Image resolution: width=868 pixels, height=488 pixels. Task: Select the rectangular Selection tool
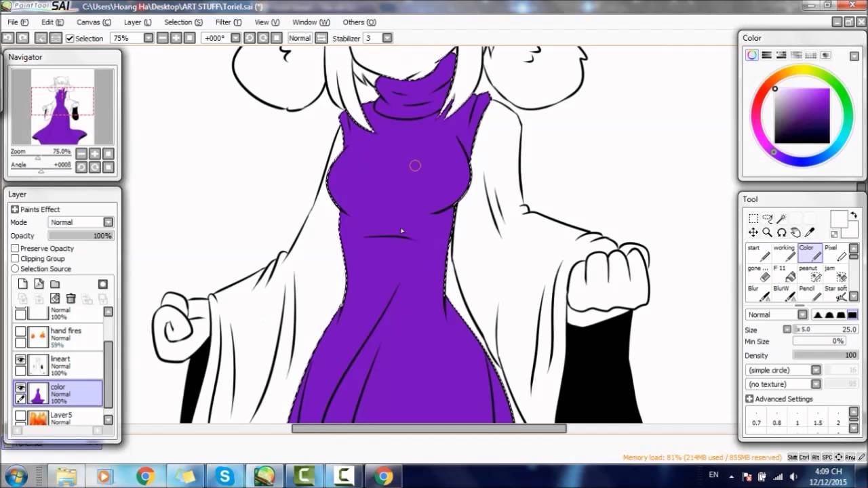[x=753, y=218]
